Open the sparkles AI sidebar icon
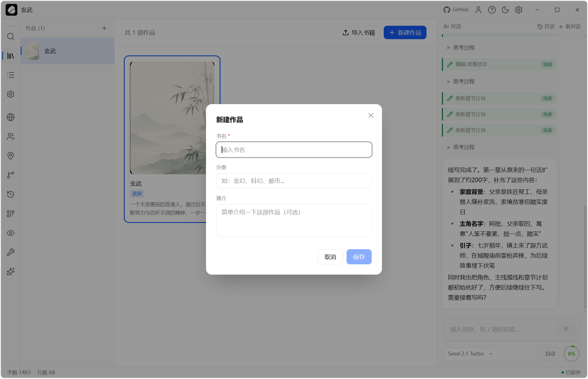588x379 pixels. pos(11,272)
